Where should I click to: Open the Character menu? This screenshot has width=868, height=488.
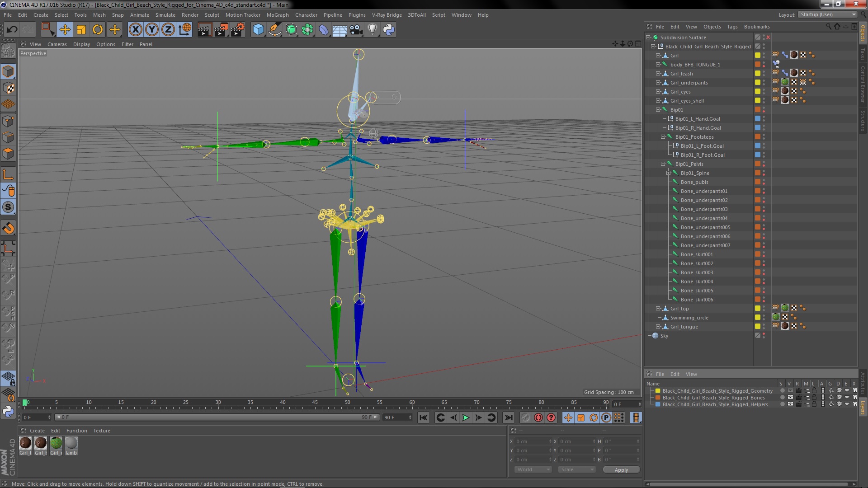306,15
